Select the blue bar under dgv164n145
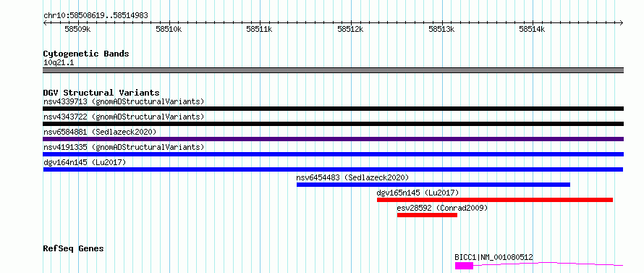 click(333, 169)
